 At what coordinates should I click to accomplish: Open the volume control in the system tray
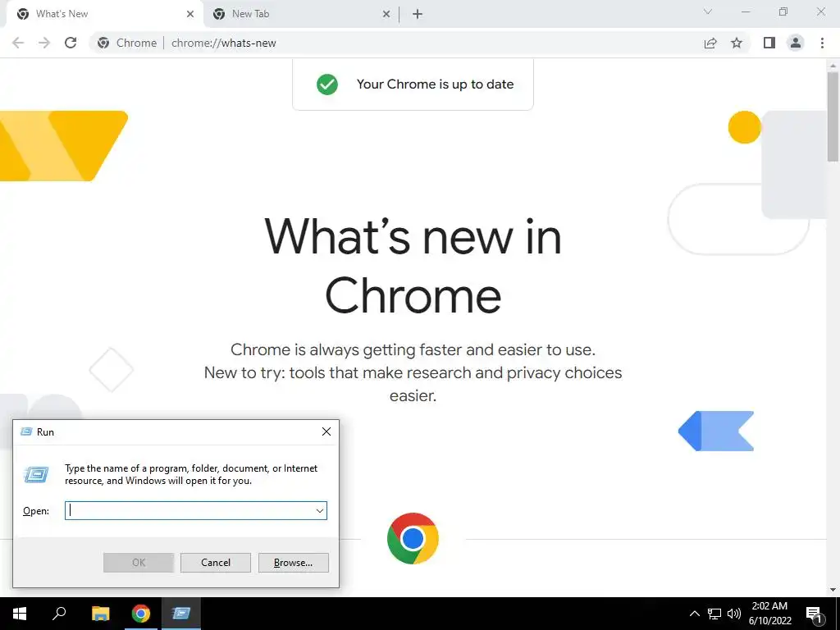(734, 614)
